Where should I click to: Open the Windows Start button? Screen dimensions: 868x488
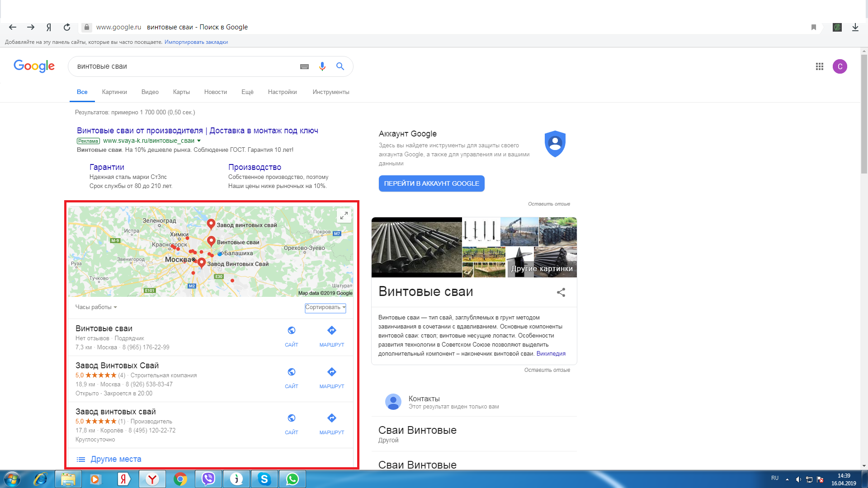pyautogui.click(x=12, y=479)
